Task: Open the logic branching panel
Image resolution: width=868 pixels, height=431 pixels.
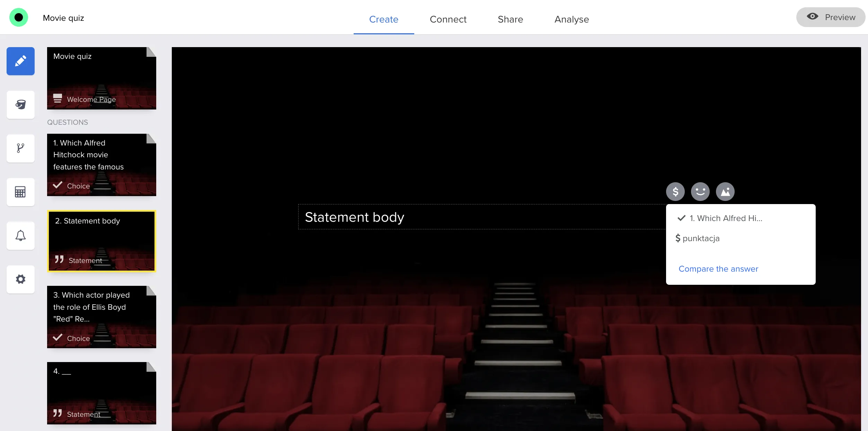Action: pos(20,148)
